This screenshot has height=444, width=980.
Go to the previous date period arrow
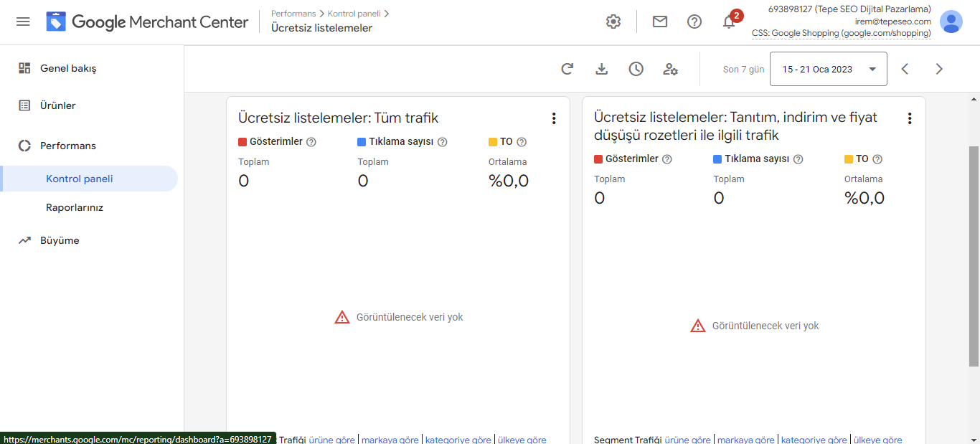coord(905,69)
